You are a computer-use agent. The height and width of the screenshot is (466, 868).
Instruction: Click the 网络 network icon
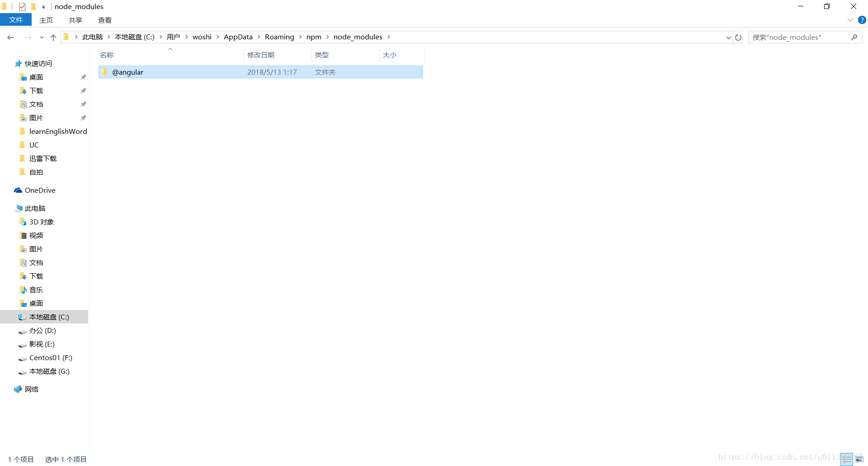click(18, 389)
